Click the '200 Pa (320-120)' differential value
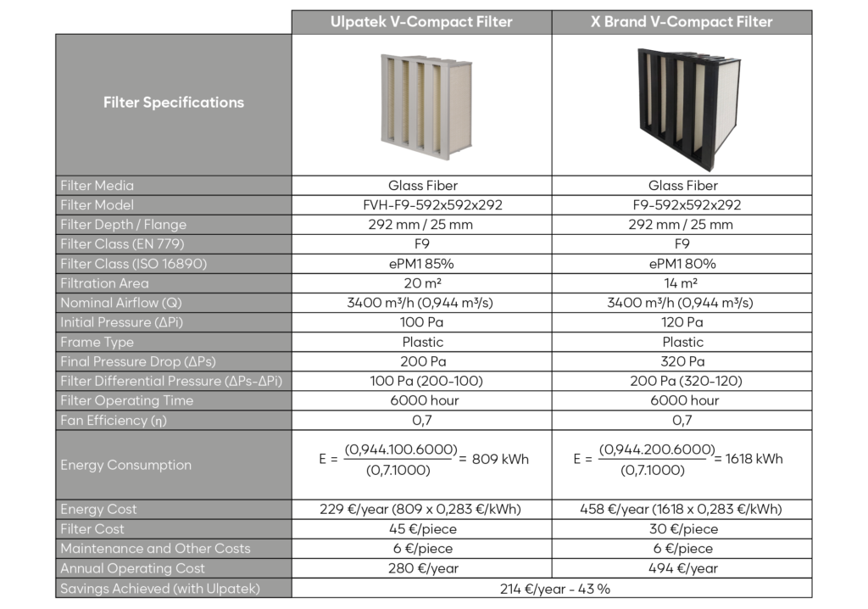The height and width of the screenshot is (609, 868). pyautogui.click(x=686, y=381)
